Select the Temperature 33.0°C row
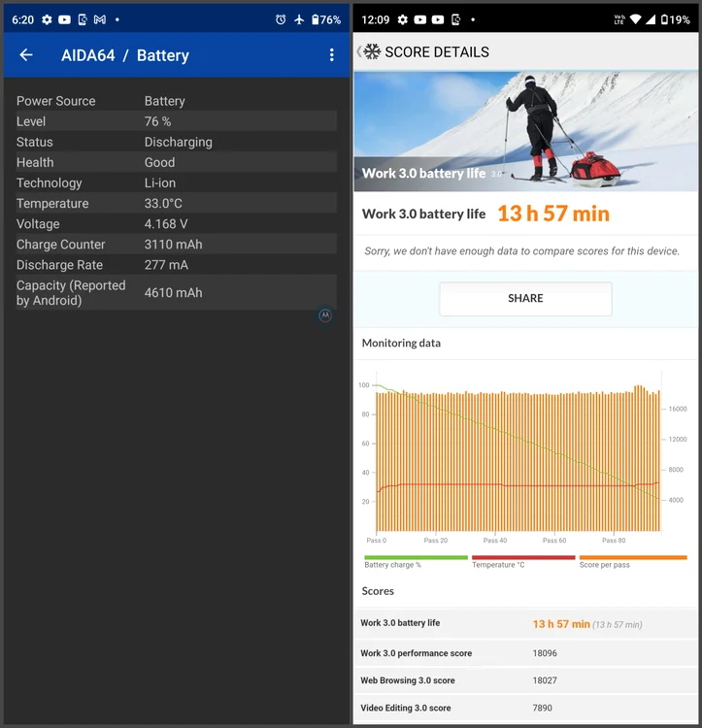Screen dimensions: 702x728 click(177, 203)
